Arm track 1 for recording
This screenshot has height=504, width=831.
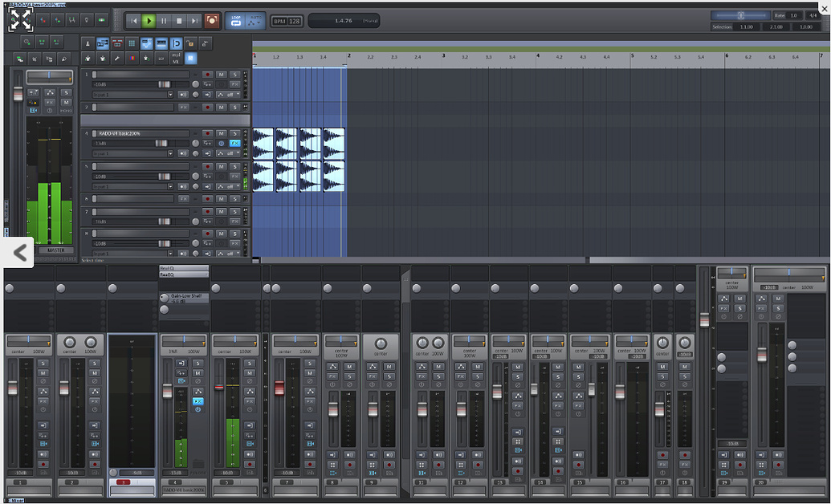[208, 75]
